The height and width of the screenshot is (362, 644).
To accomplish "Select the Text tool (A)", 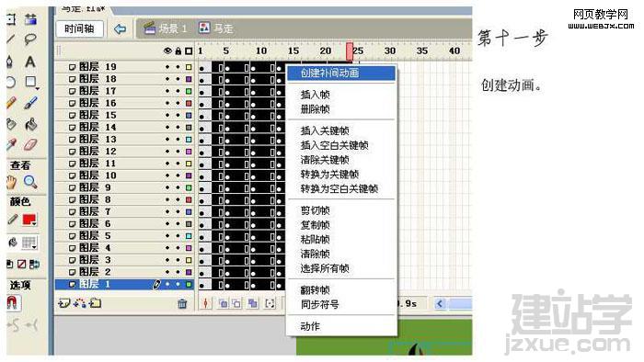I will pos(30,62).
